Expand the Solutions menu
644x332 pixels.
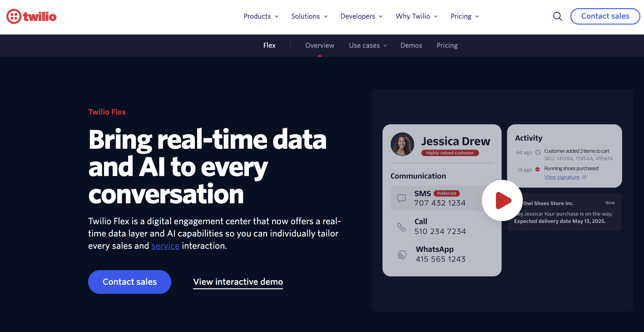click(309, 16)
